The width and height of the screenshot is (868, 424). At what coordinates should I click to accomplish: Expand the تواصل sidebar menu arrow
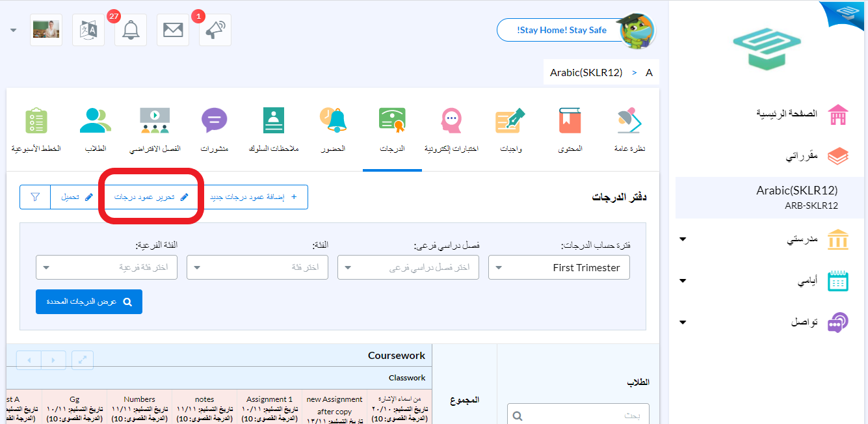682,323
